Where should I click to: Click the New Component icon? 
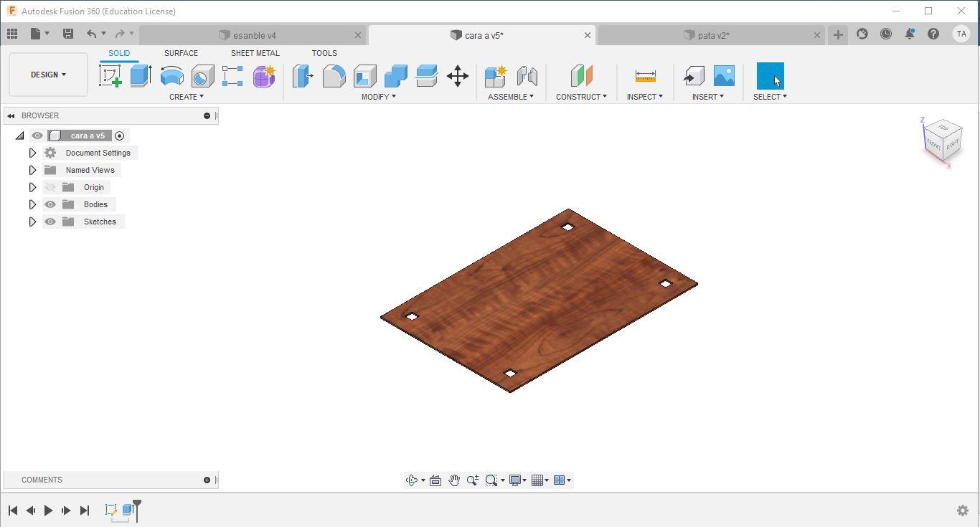click(x=495, y=76)
